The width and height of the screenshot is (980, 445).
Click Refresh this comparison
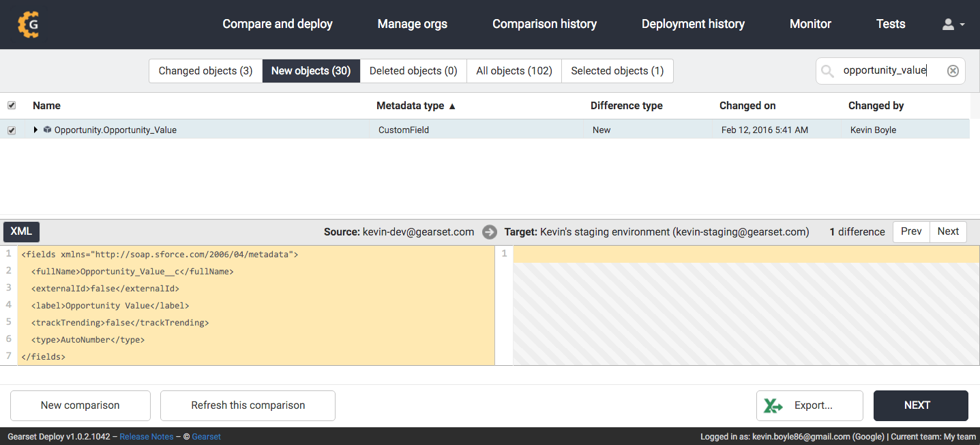click(248, 405)
